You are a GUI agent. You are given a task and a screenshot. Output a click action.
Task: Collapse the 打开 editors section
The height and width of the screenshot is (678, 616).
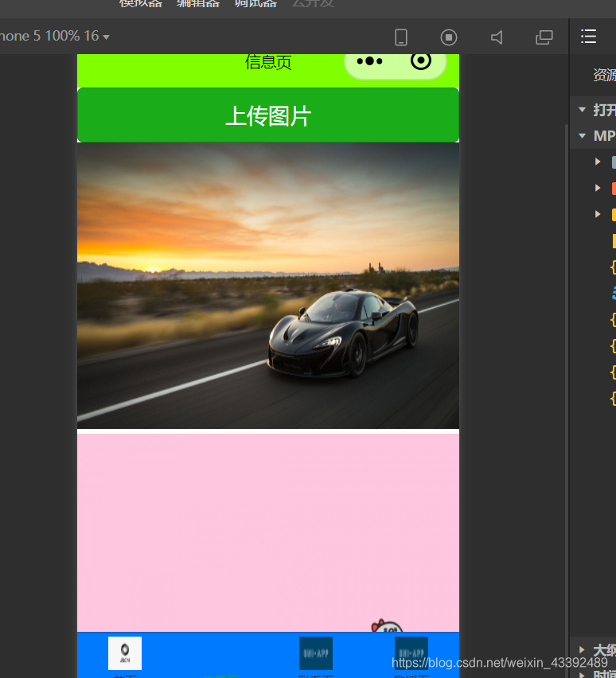(583, 110)
